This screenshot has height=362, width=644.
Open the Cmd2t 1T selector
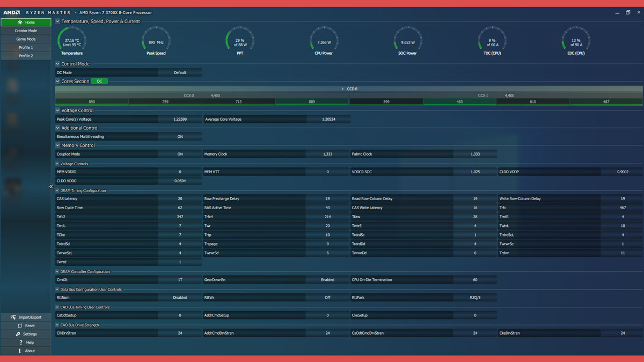tap(180, 280)
